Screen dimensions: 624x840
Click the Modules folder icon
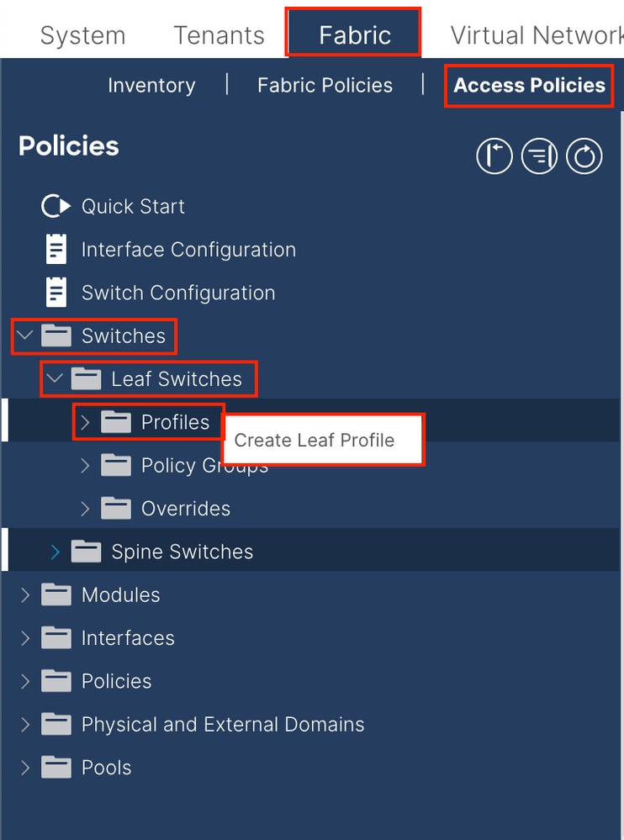click(x=56, y=595)
